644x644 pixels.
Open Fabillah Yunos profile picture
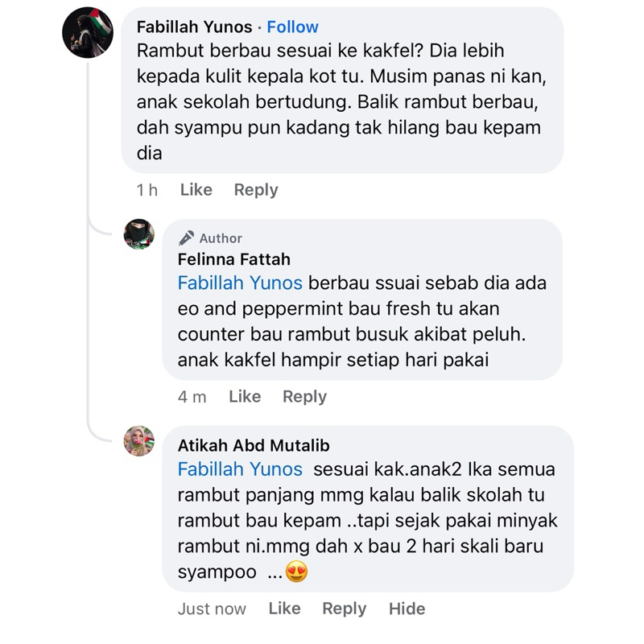point(88,32)
